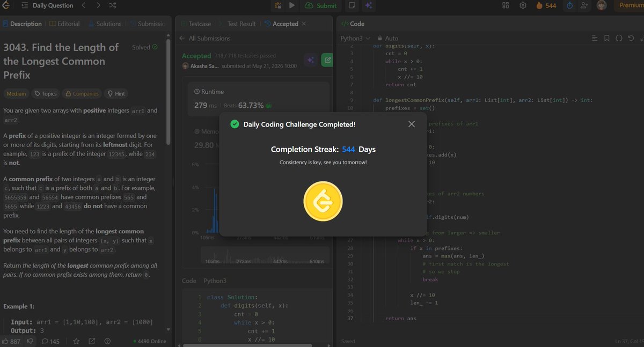Open the Python3 language dropdown
The width and height of the screenshot is (644, 347).
click(355, 38)
